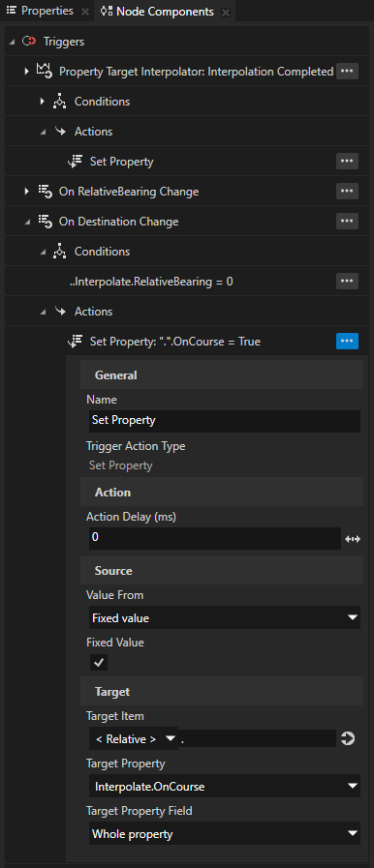
Task: Open menu for Interpolation Completed trigger
Action: tap(347, 71)
